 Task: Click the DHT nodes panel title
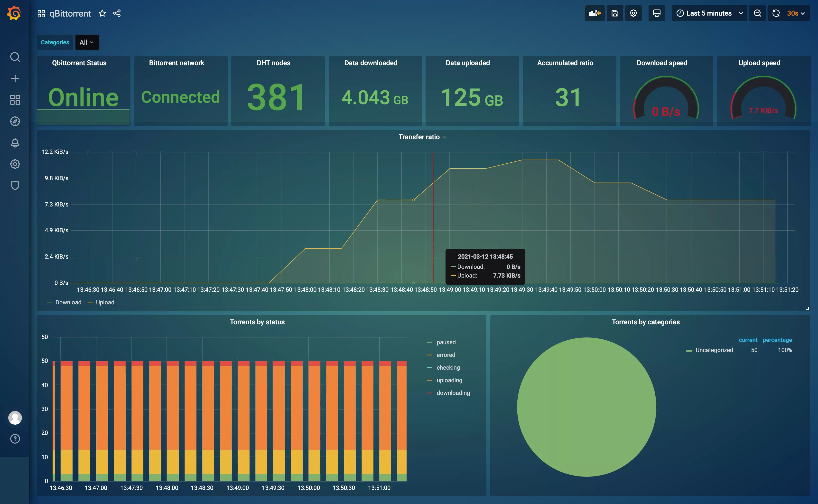coord(274,63)
